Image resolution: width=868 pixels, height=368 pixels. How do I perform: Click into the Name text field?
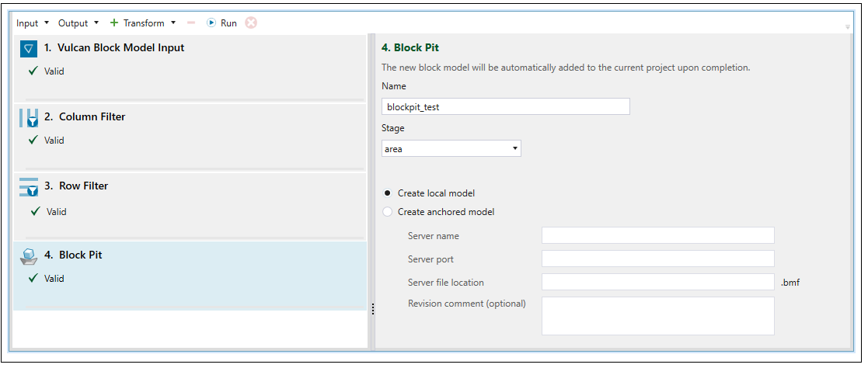click(505, 107)
